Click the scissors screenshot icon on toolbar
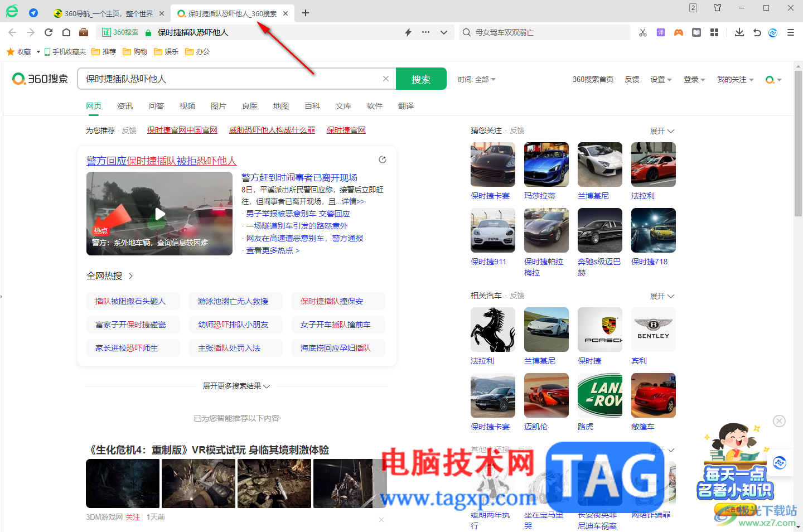 click(643, 32)
